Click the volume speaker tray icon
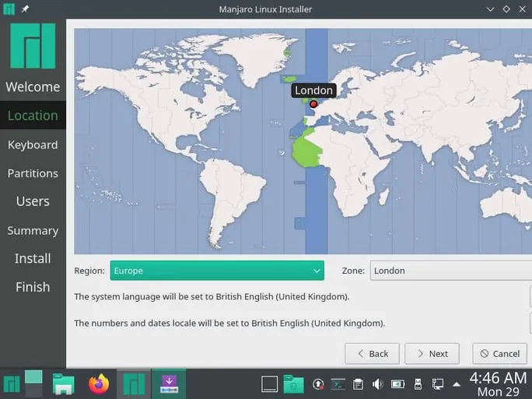532x399 pixels. [377, 384]
